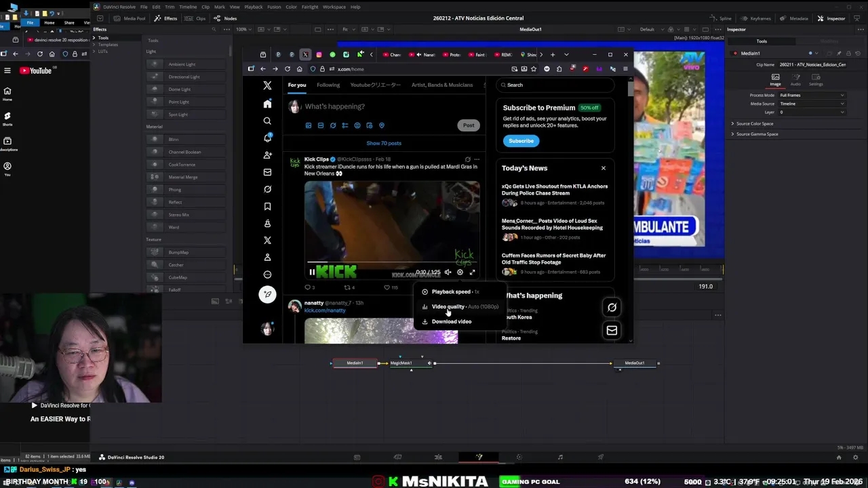Screen dimensions: 868x488
Task: Open Fusion menu in Resolve
Action: (274, 7)
